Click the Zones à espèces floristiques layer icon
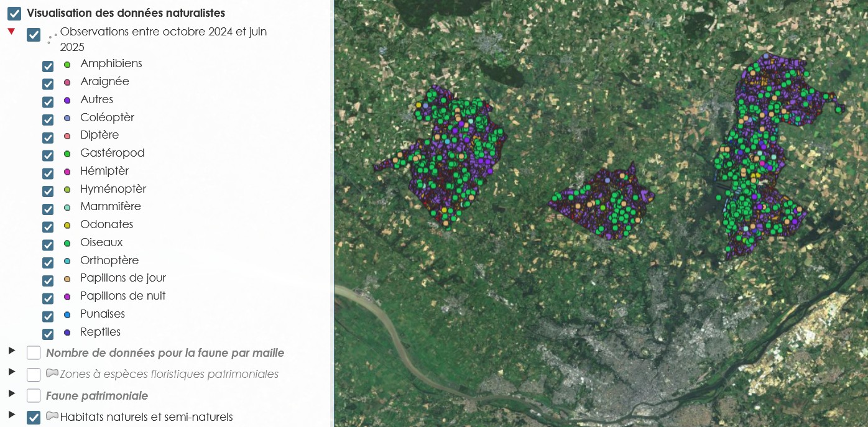The image size is (868, 427). point(52,374)
